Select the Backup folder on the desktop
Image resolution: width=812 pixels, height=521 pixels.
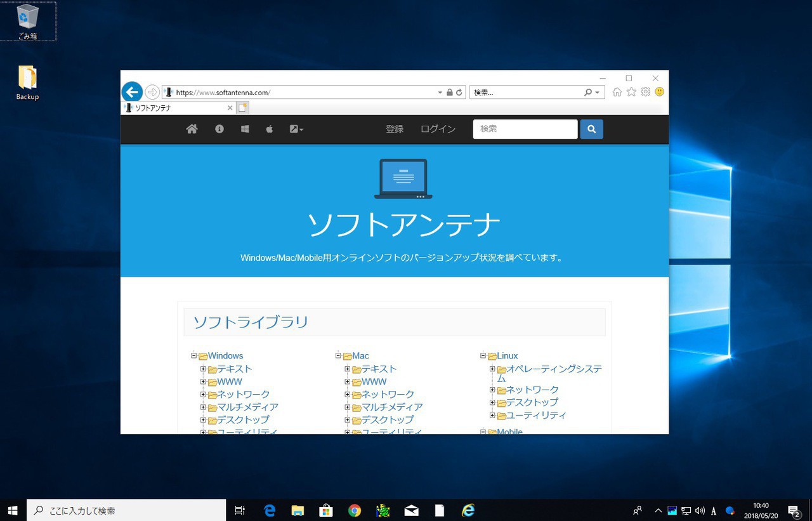(27, 83)
